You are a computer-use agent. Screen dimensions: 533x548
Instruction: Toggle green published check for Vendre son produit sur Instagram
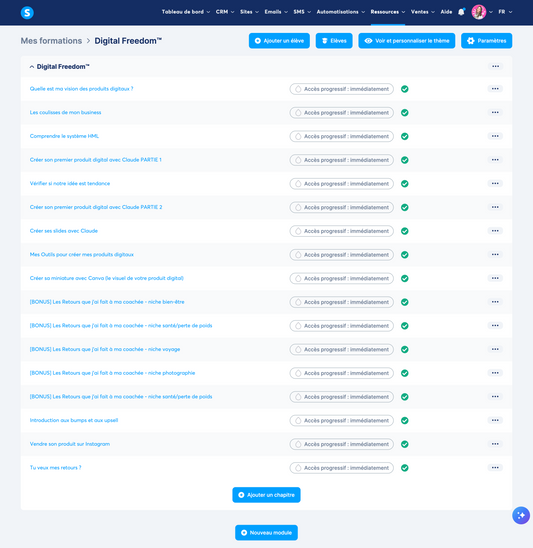coord(405,444)
